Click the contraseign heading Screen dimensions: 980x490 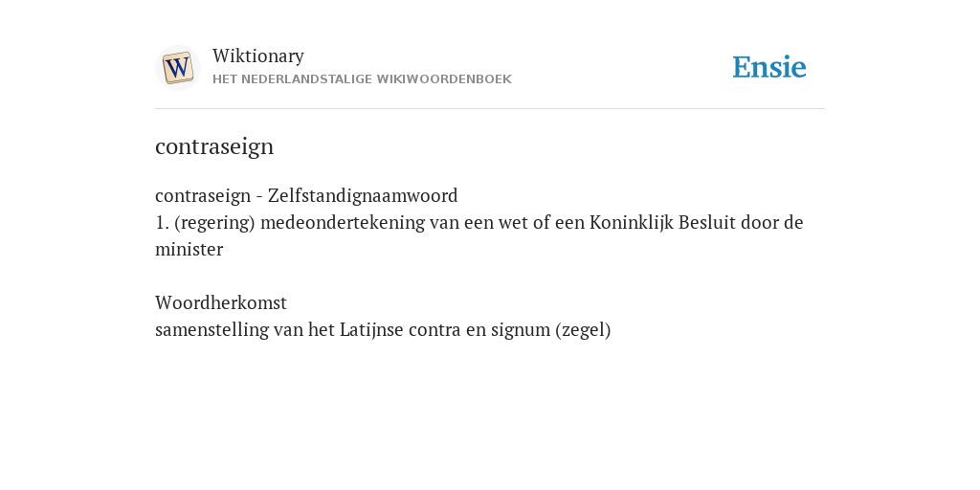214,146
